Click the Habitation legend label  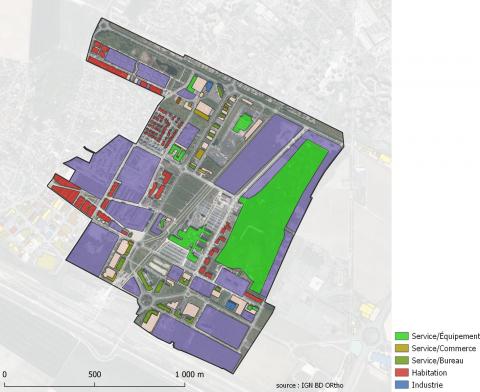[x=429, y=372]
